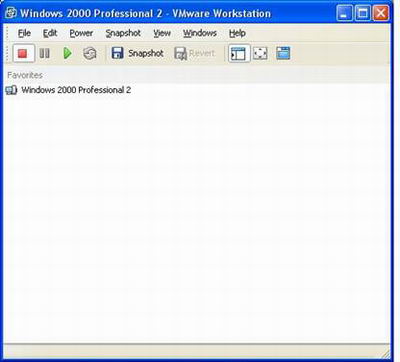Click the Snapshot text label button

click(x=146, y=53)
